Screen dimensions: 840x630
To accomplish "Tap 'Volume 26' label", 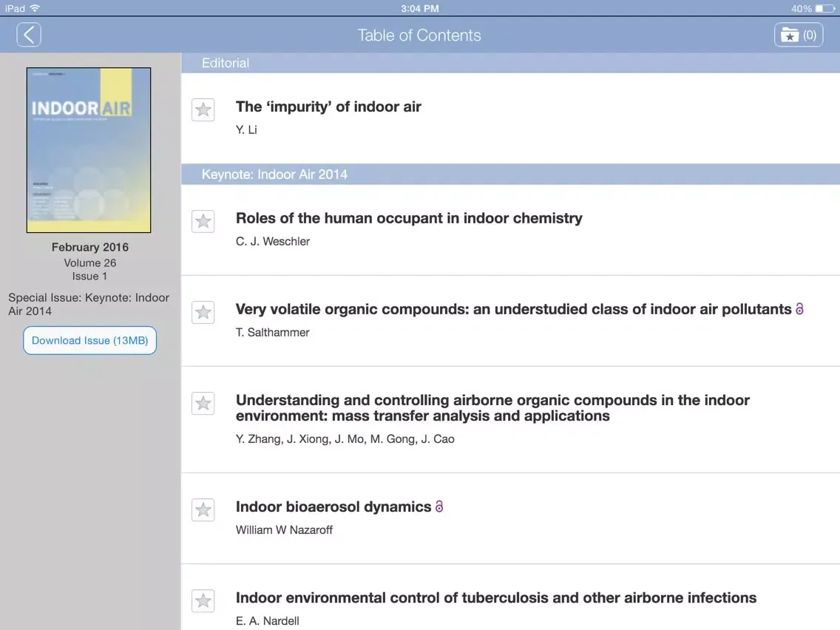I will tap(90, 263).
